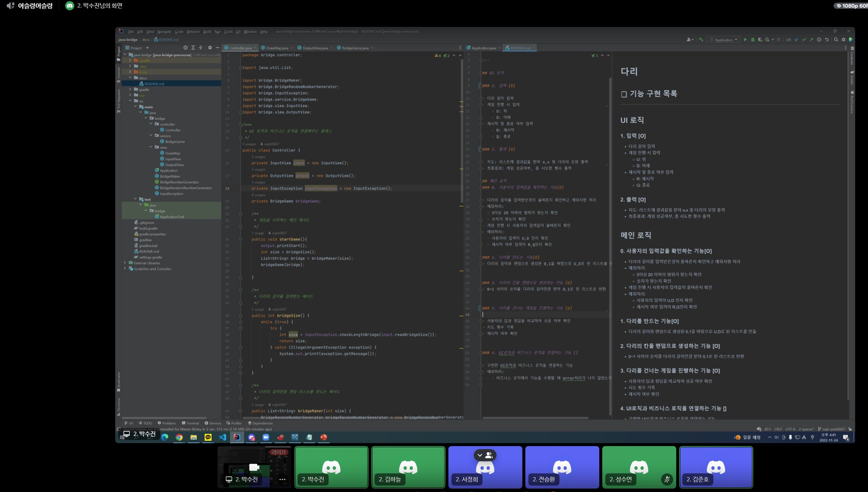Click the green Debug bug icon
This screenshot has height=492, width=868.
click(x=753, y=39)
